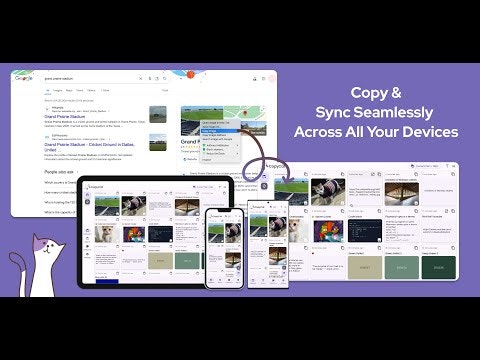Click the tablet Copycat header filter icon
The image size is (480, 360).
point(220,187)
